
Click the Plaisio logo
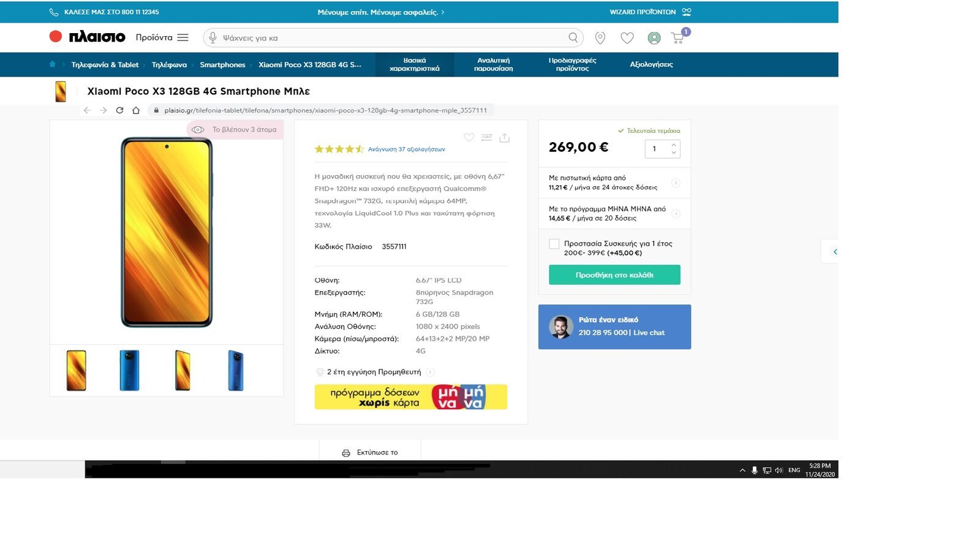click(88, 37)
